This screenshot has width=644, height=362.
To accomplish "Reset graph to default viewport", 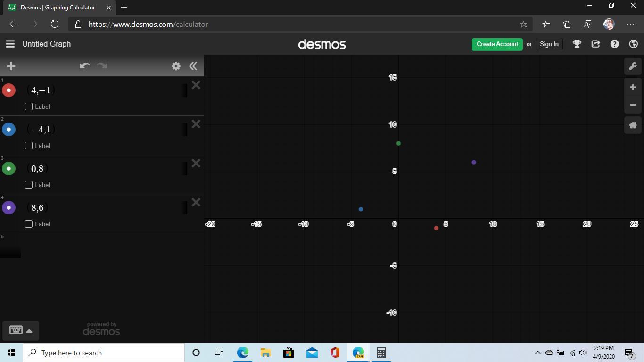I will point(633,125).
